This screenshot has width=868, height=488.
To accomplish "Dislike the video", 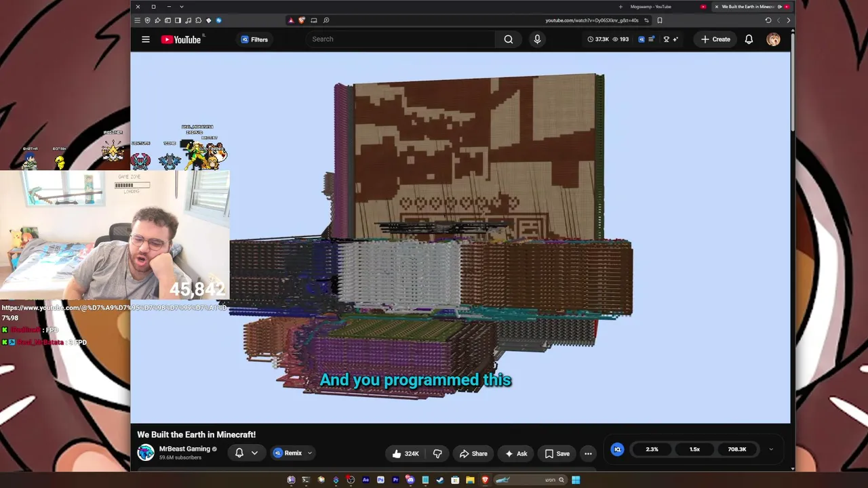I will 437,453.
